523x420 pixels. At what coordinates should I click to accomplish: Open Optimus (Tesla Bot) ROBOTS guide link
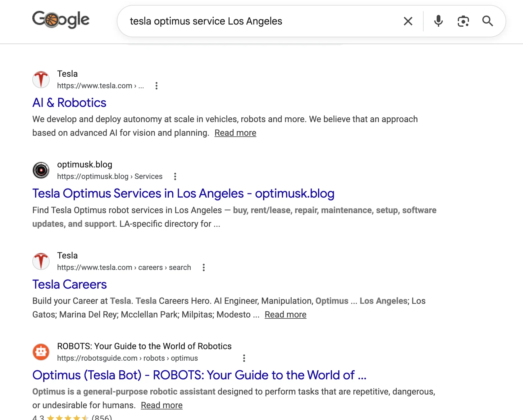pos(199,375)
